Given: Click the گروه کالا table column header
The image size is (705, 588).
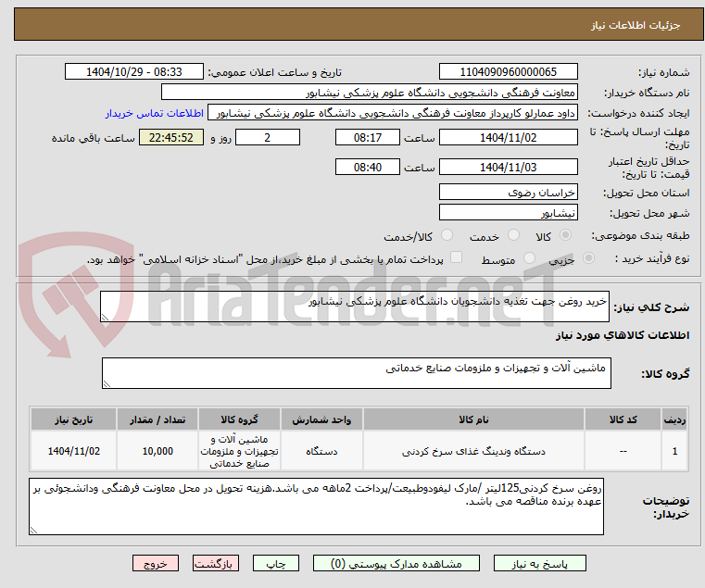Looking at the screenshot, I should [x=239, y=419].
